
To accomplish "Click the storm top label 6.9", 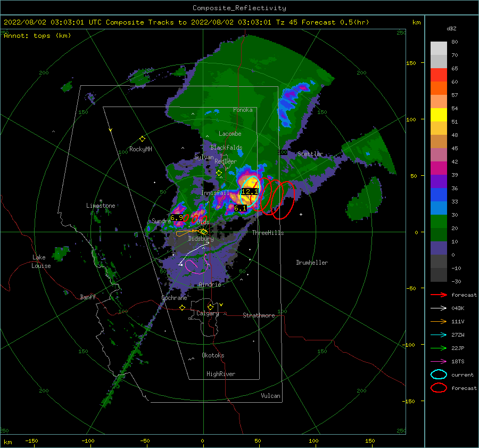I will (177, 218).
